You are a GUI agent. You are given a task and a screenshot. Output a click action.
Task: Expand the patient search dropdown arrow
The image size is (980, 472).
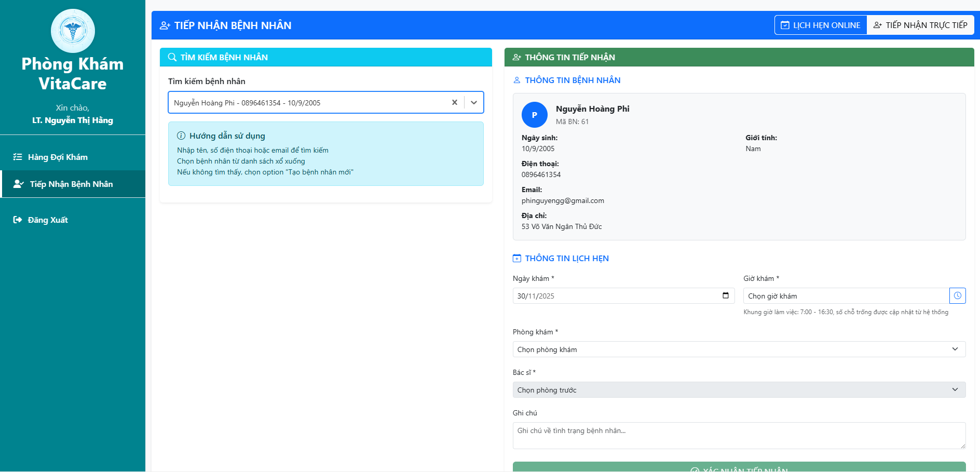473,102
